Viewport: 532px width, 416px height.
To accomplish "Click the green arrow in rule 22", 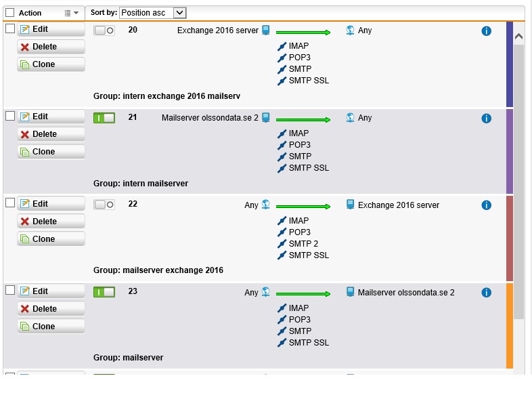I will click(x=303, y=207).
